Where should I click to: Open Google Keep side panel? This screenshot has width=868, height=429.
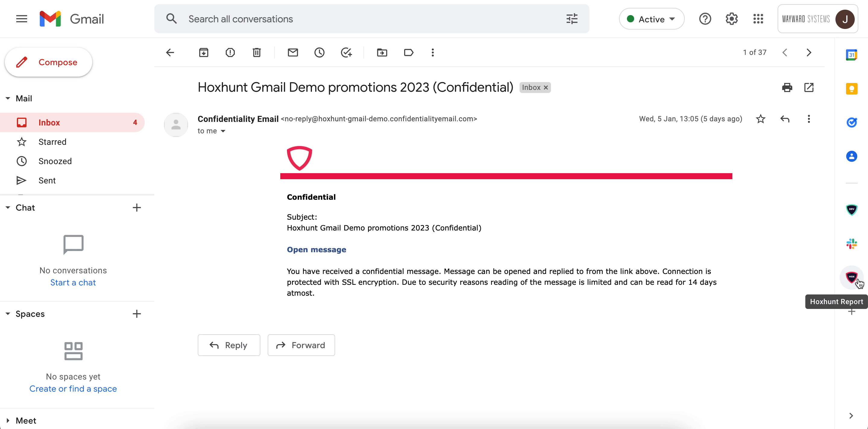(x=851, y=89)
